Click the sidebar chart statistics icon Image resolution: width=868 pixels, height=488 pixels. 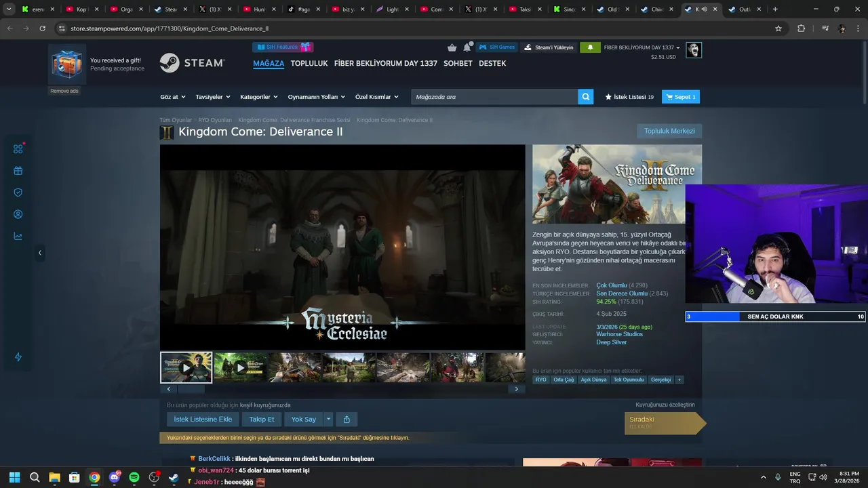click(x=18, y=236)
